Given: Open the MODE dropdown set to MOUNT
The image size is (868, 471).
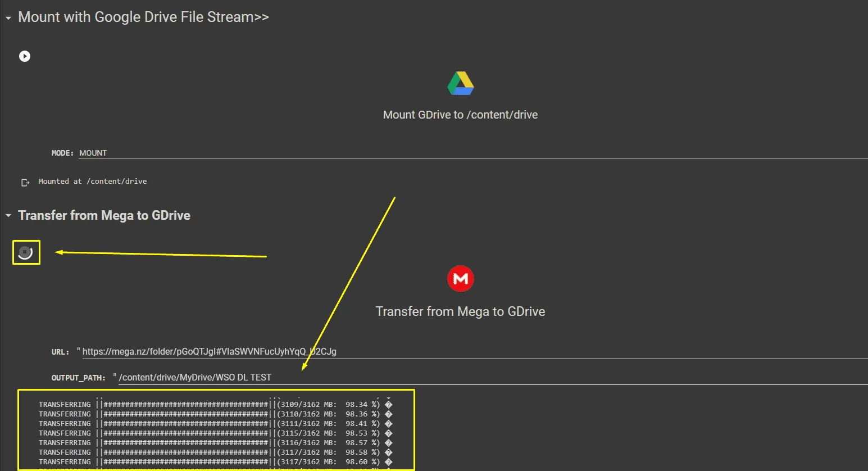Looking at the screenshot, I should [x=473, y=153].
